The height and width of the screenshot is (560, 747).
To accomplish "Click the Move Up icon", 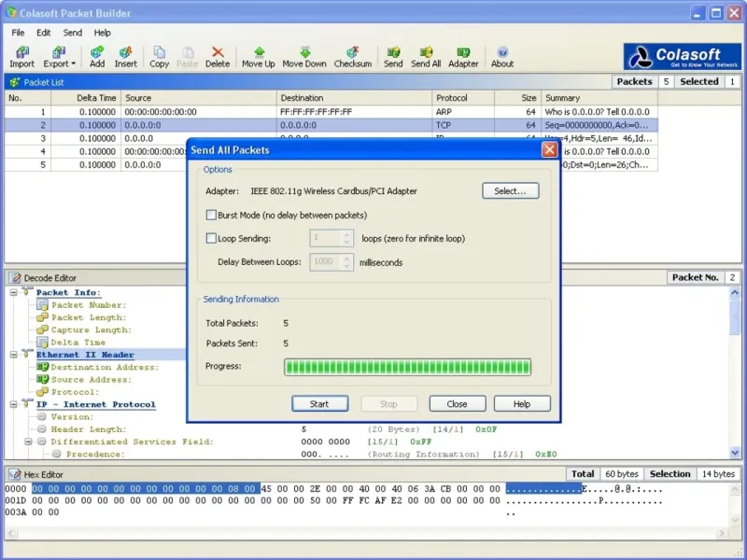I will (x=259, y=53).
